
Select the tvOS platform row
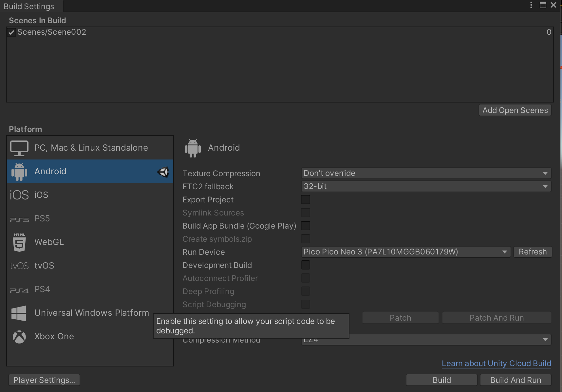click(x=90, y=266)
